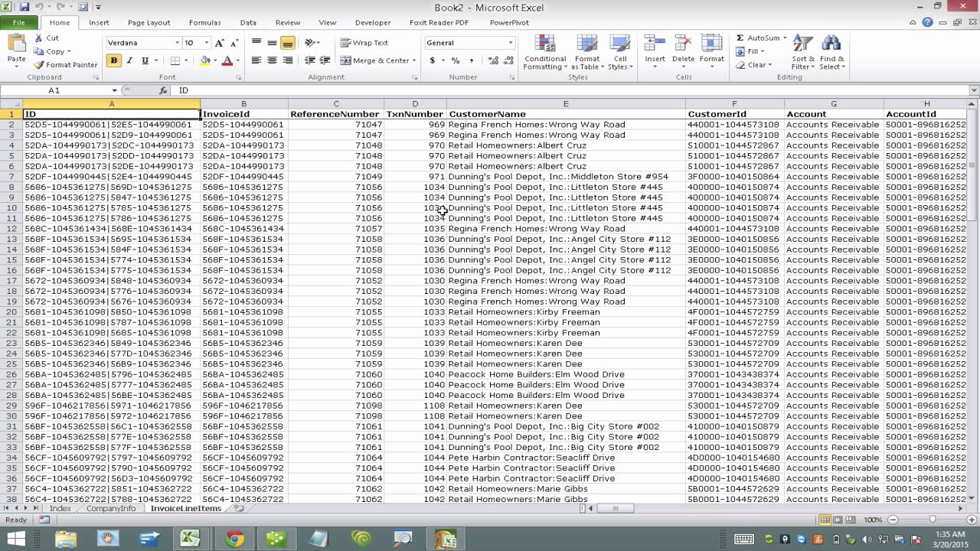The width and height of the screenshot is (980, 551).
Task: Switch to Page Layout view button
Action: pos(838,520)
